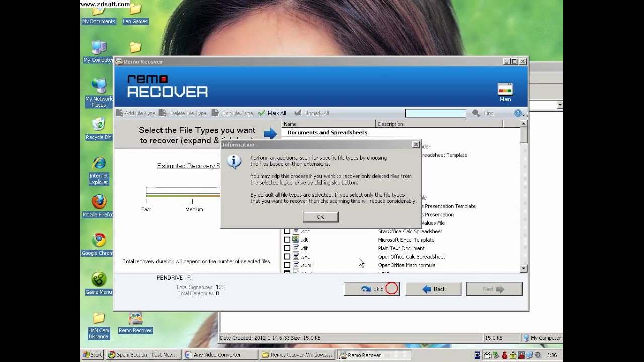Close the Information dialog with X
The height and width of the screenshot is (362, 644).
416,144
